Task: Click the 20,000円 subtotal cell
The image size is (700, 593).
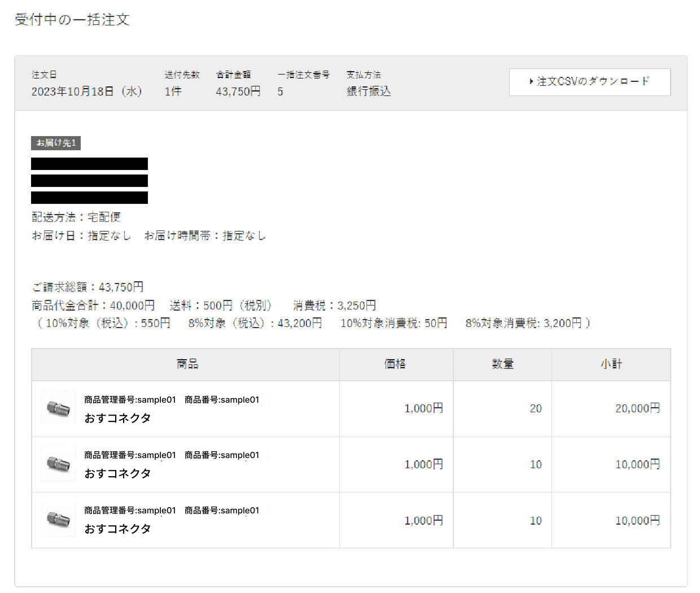Action: 637,408
